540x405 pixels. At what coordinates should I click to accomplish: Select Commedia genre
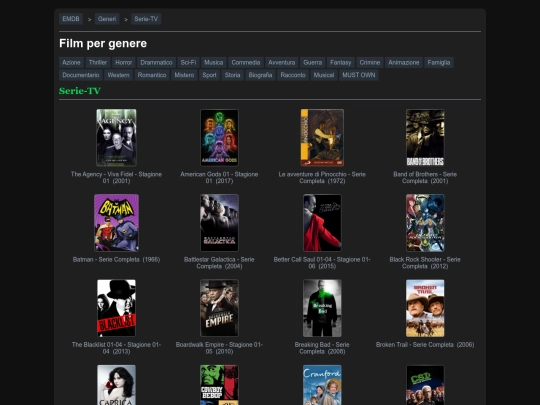click(246, 63)
